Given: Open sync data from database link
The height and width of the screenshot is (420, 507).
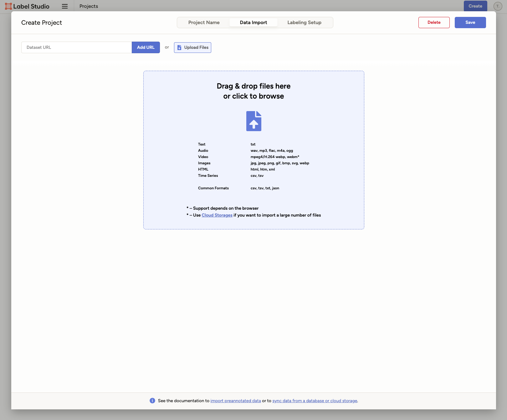Looking at the screenshot, I should [315, 401].
